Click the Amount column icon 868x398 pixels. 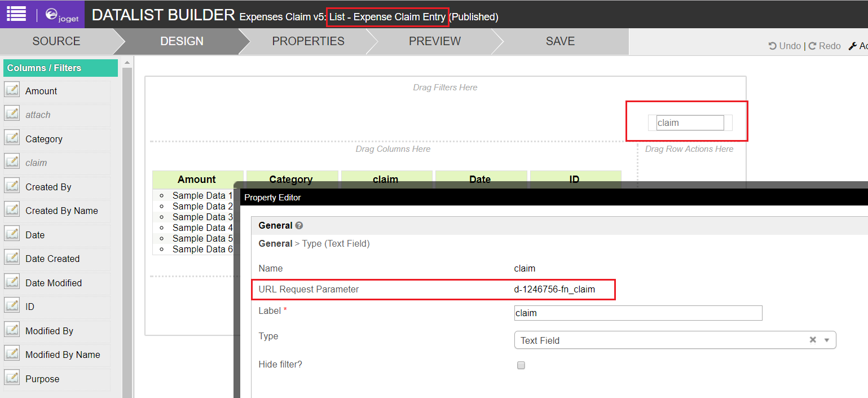(x=12, y=90)
